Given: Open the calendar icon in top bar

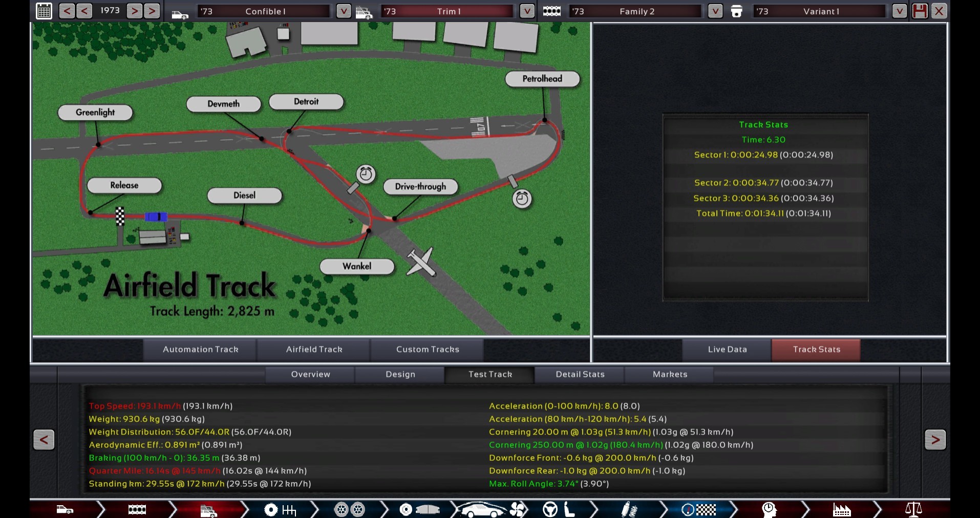Looking at the screenshot, I should pos(44,11).
